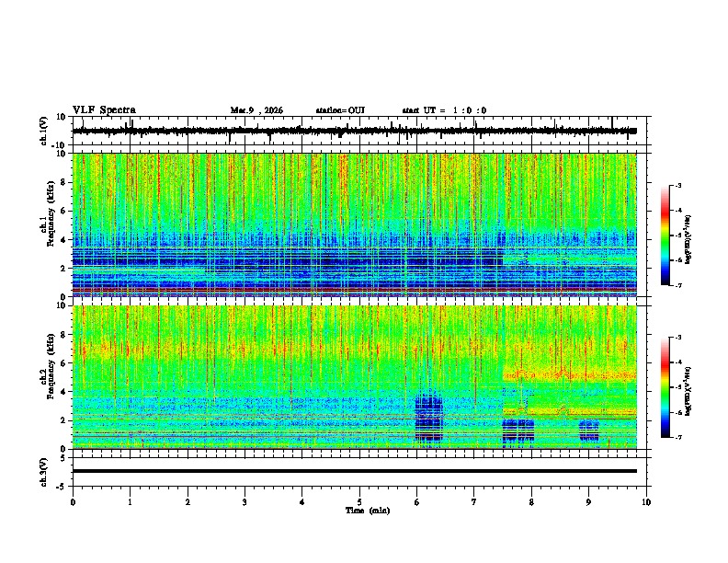
Task: Click the time axis tick label "7"
Action: [x=474, y=501]
